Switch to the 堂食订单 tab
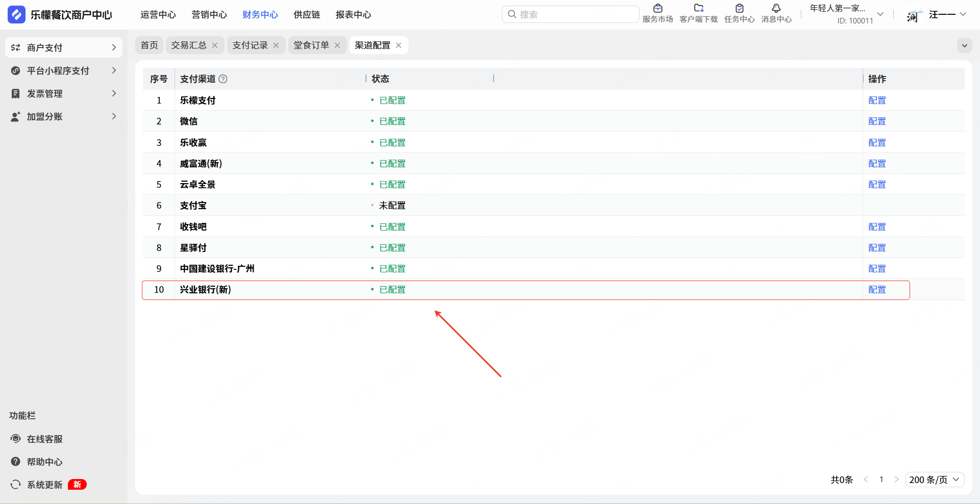Viewport: 980px width, 504px height. 311,45
